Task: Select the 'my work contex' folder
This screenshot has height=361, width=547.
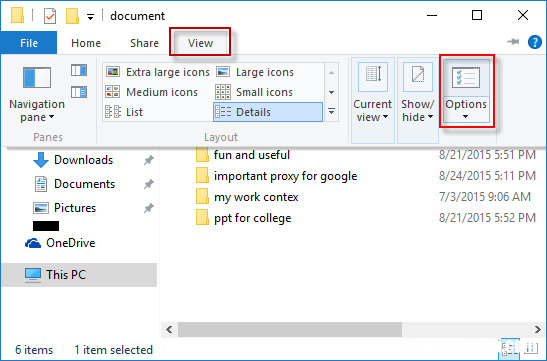Action: (256, 197)
